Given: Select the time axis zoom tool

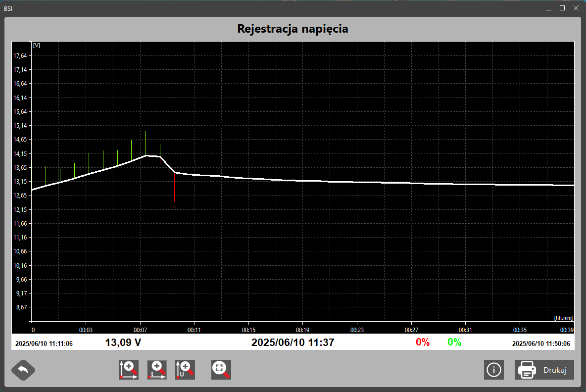Looking at the screenshot, I should pyautogui.click(x=157, y=369).
